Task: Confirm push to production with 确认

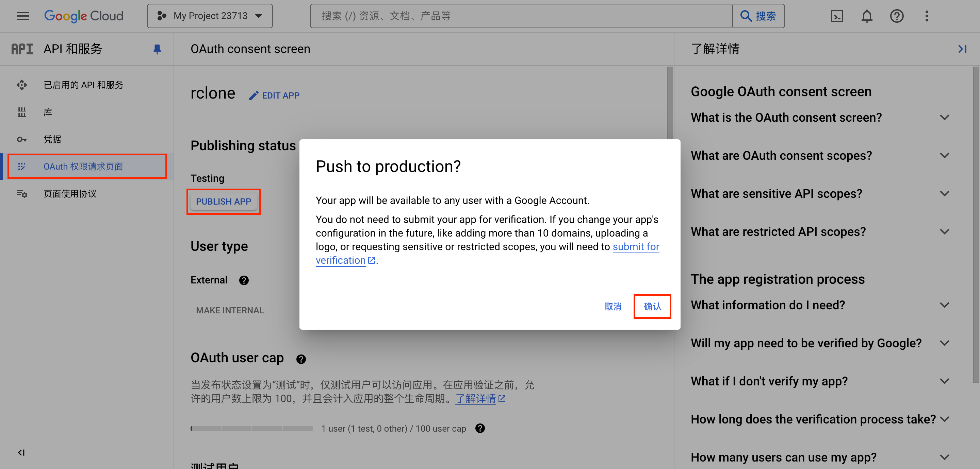Action: [x=652, y=306]
